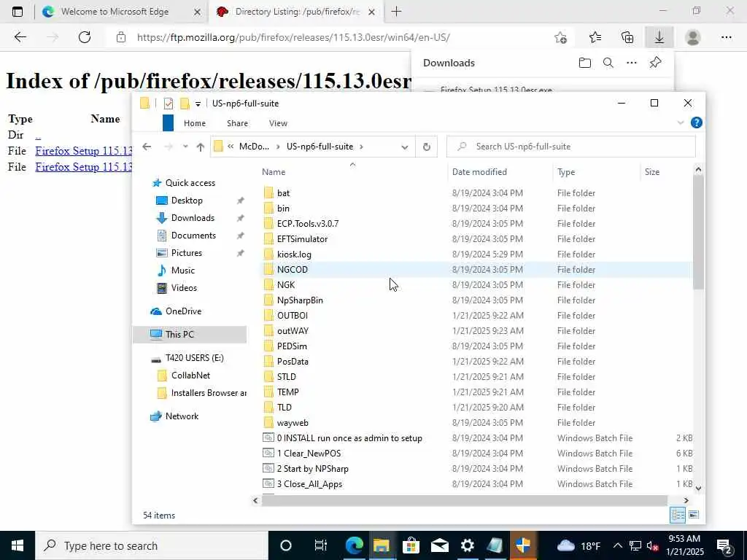Open the Home ribbon tab
Image resolution: width=747 pixels, height=560 pixels.
195,123
